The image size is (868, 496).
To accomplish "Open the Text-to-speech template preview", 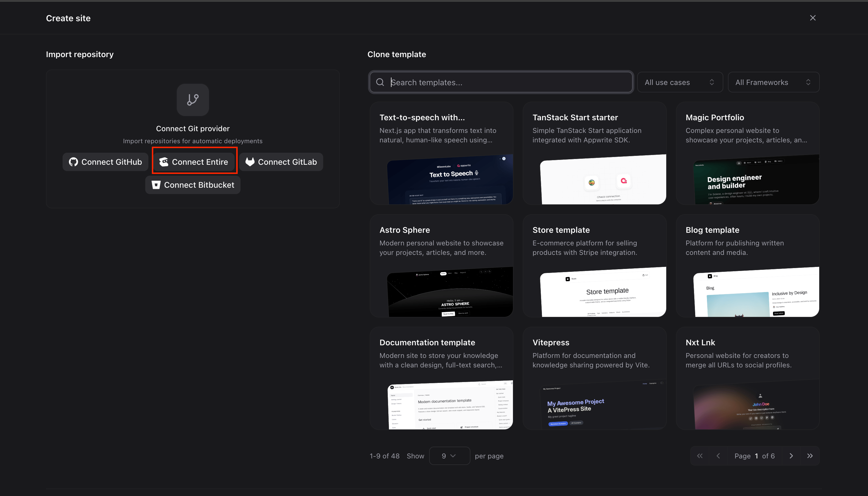I will click(450, 179).
